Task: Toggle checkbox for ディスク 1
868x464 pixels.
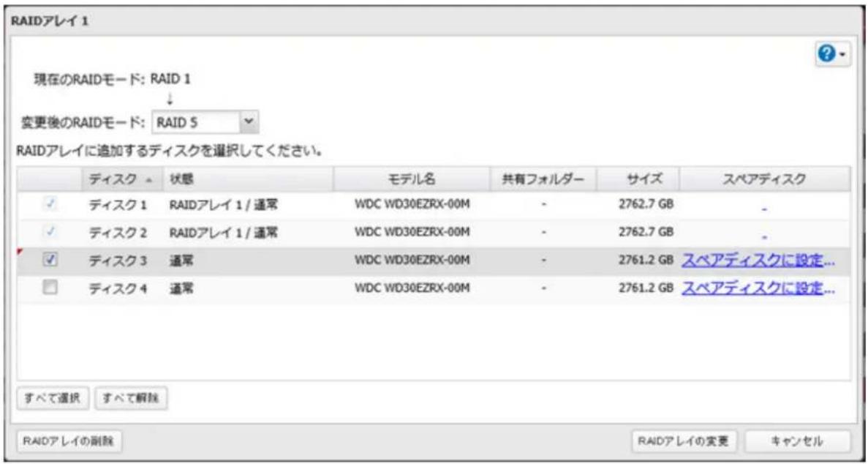Action: pos(50,205)
